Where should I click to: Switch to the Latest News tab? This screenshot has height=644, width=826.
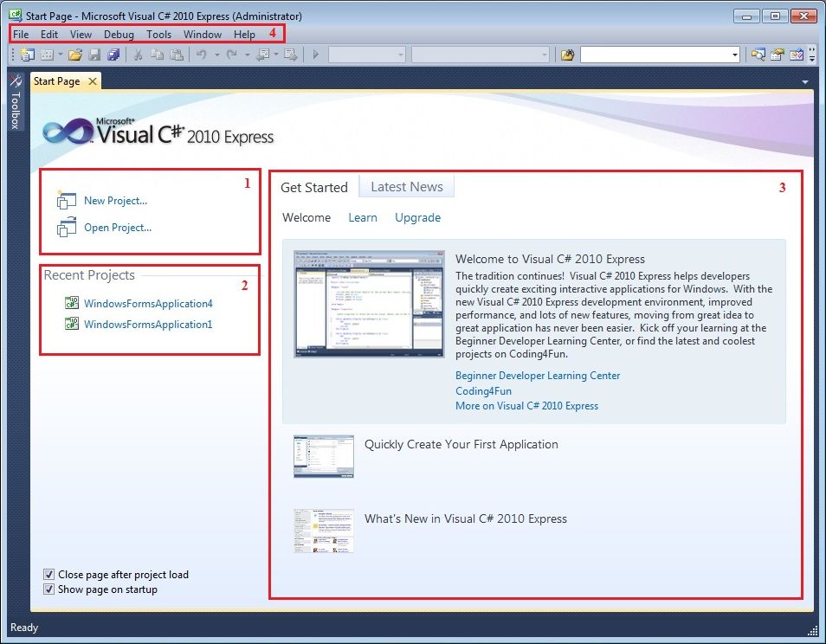(x=406, y=187)
